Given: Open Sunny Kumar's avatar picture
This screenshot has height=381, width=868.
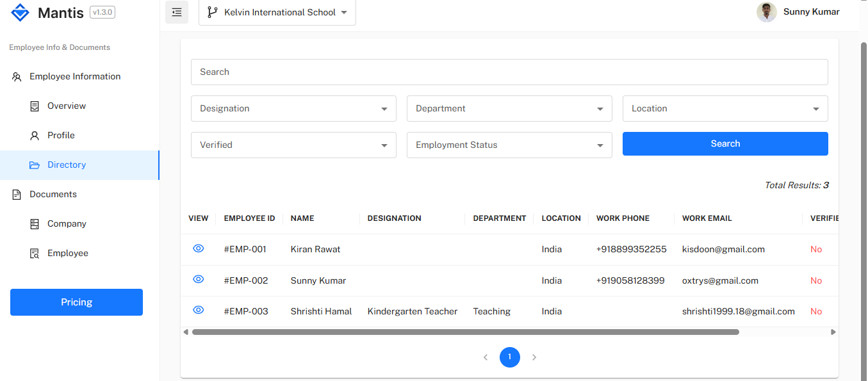Looking at the screenshot, I should tap(767, 12).
